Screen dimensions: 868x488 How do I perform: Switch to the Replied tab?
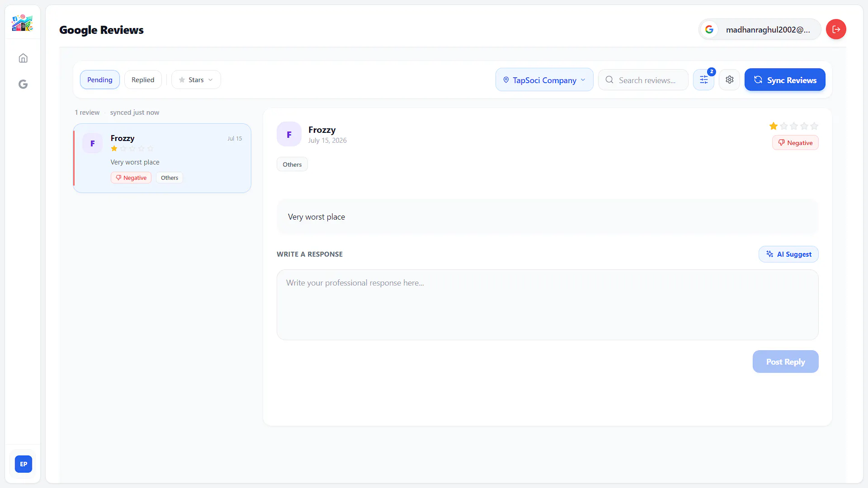click(x=143, y=80)
